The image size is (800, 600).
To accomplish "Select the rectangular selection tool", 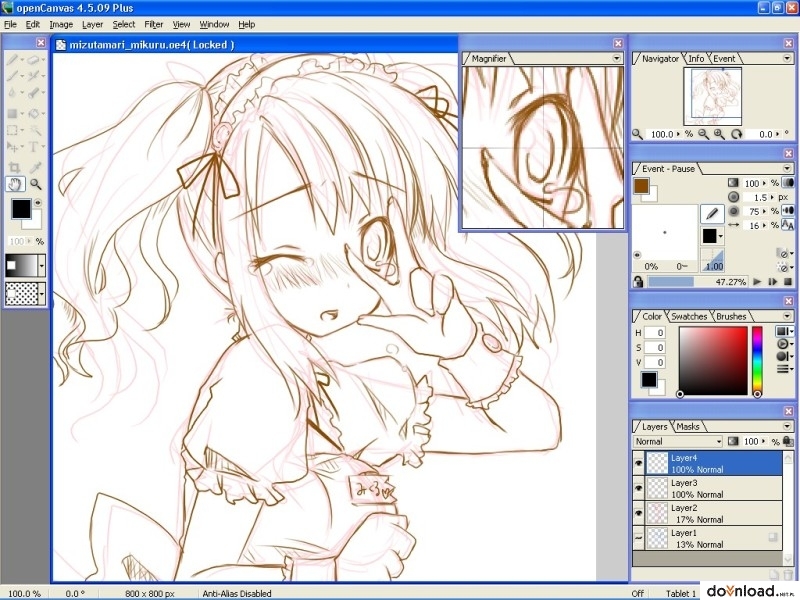I will coord(12,131).
